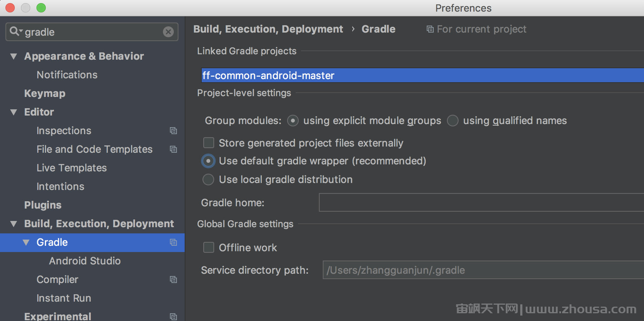Click project-level icon beside File and Code Templates
The image size is (644, 321).
(x=173, y=150)
